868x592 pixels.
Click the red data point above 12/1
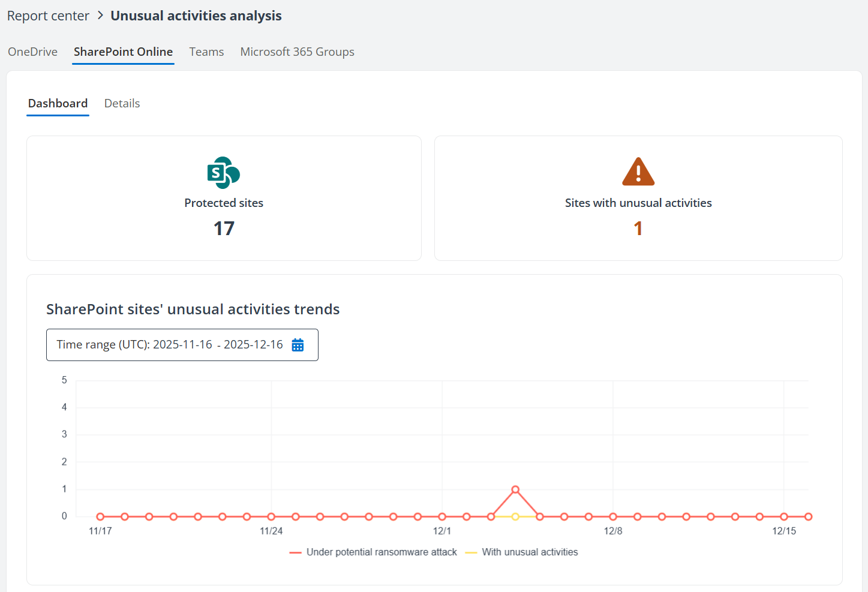click(x=442, y=516)
